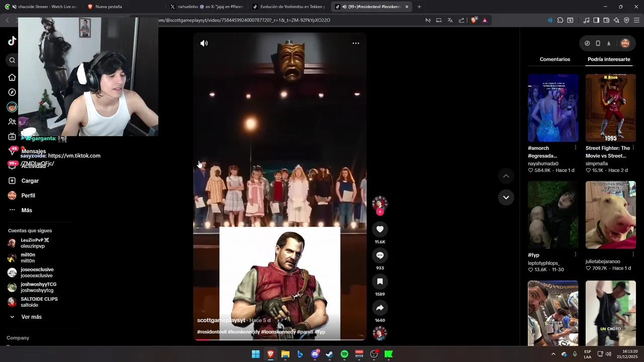This screenshot has height=362, width=644.
Task: Open the julietabejaranoo profile link
Action: [603, 261]
